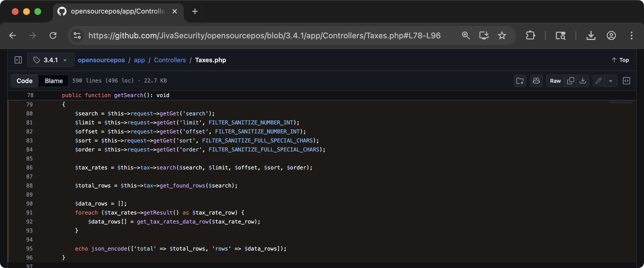The width and height of the screenshot is (644, 268).
Task: Download the Taxes.php raw file
Action: [x=583, y=81]
